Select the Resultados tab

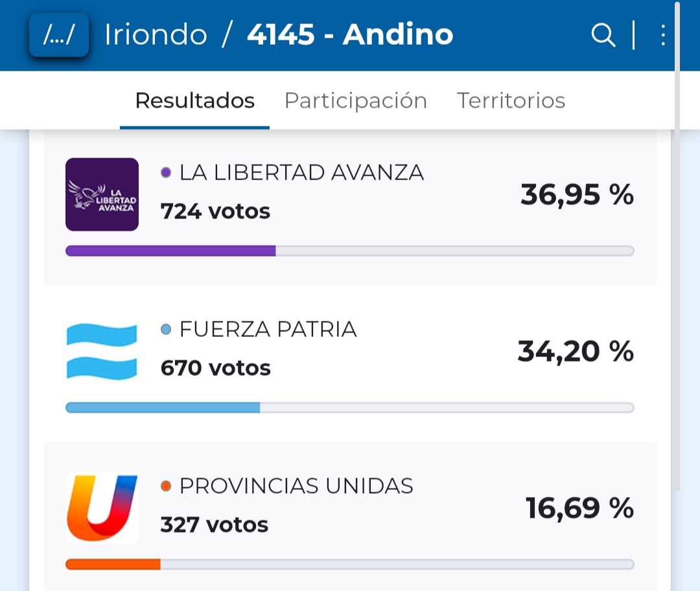[x=194, y=101]
